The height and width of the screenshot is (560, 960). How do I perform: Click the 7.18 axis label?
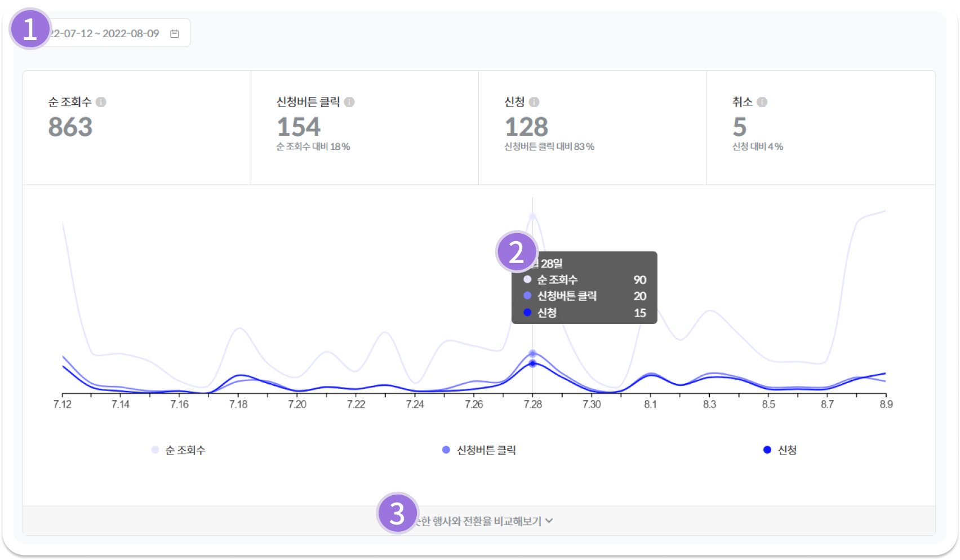(x=238, y=404)
